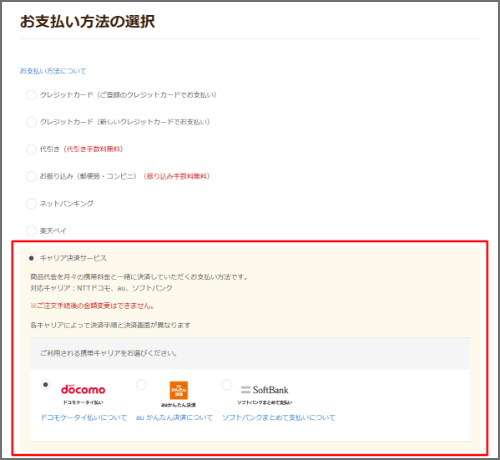Choose 代引き cash on delivery option
Image resolution: width=500 pixels, height=460 pixels.
31,149
